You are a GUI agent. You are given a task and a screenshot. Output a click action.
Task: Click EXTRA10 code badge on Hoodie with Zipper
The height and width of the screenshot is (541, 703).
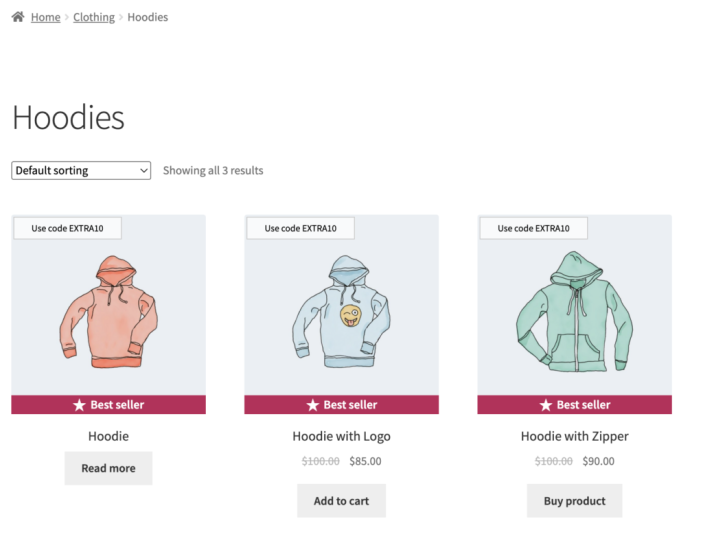point(534,228)
